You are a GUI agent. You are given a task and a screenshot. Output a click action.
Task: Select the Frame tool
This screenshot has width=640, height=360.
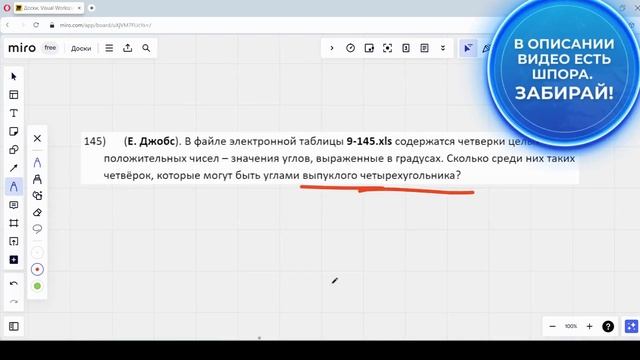[x=13, y=223]
